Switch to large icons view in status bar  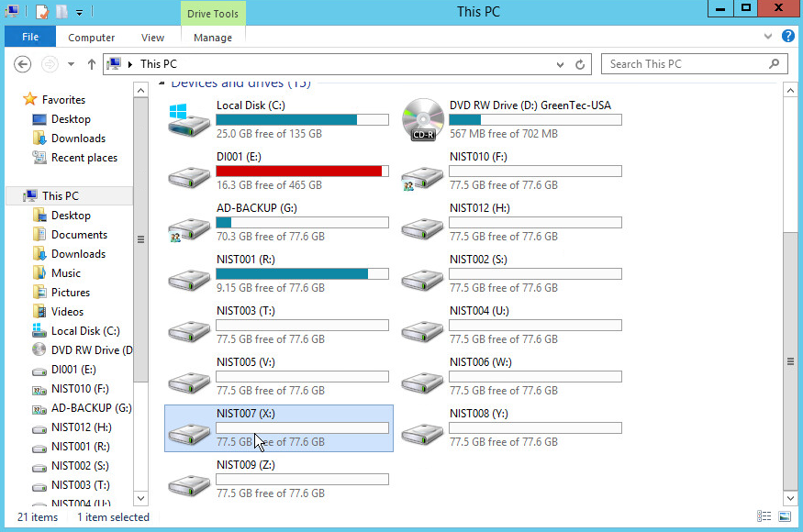pos(785,517)
